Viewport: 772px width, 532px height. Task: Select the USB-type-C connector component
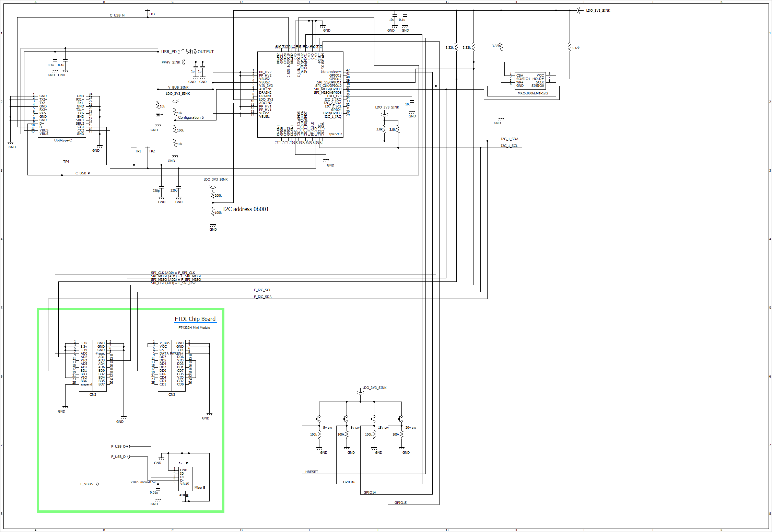coord(62,115)
